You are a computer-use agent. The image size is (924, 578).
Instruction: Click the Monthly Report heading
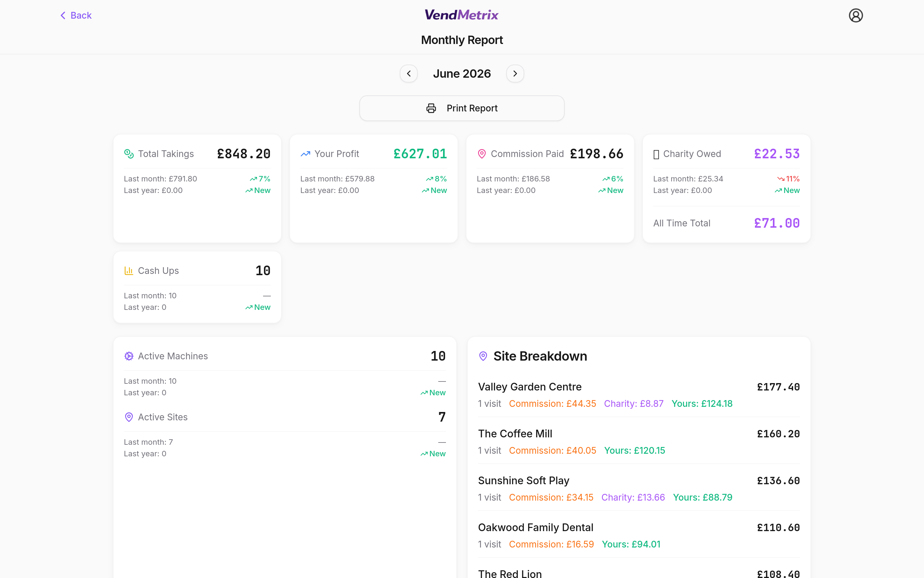462,40
